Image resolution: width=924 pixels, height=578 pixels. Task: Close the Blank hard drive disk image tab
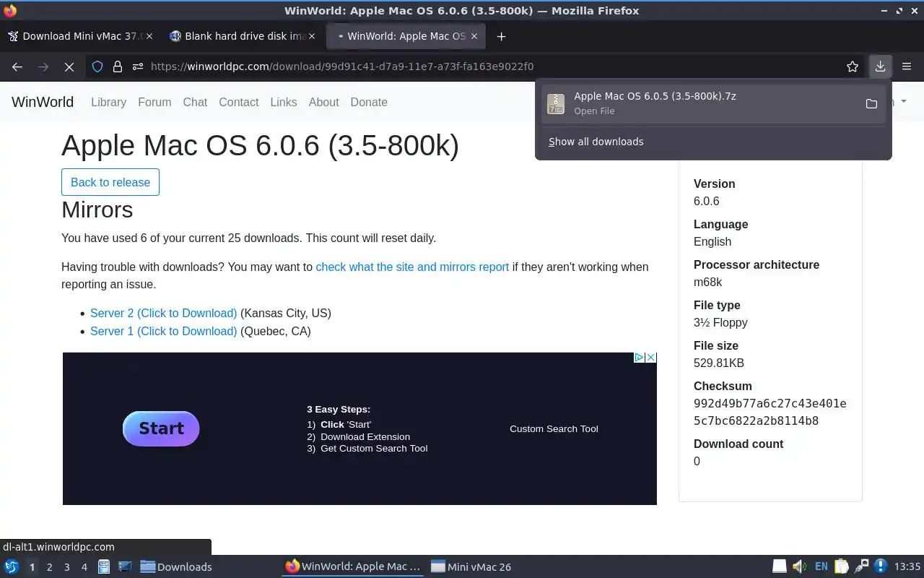tap(312, 36)
